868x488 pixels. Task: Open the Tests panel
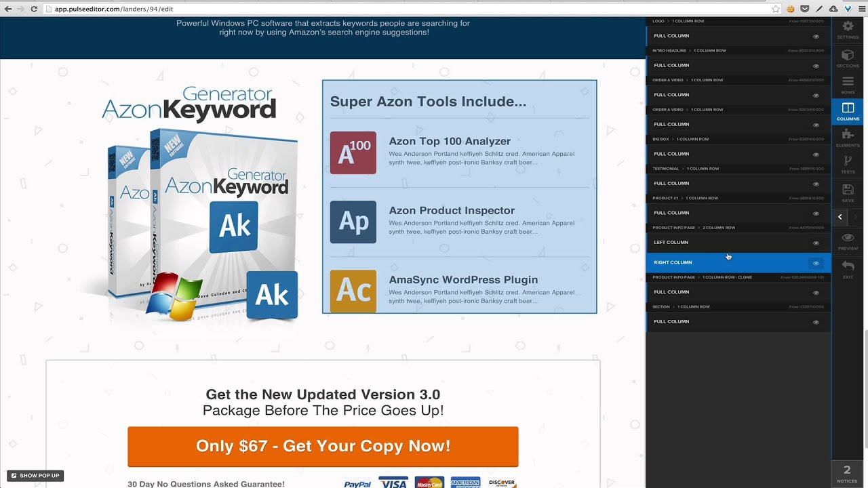pyautogui.click(x=848, y=165)
